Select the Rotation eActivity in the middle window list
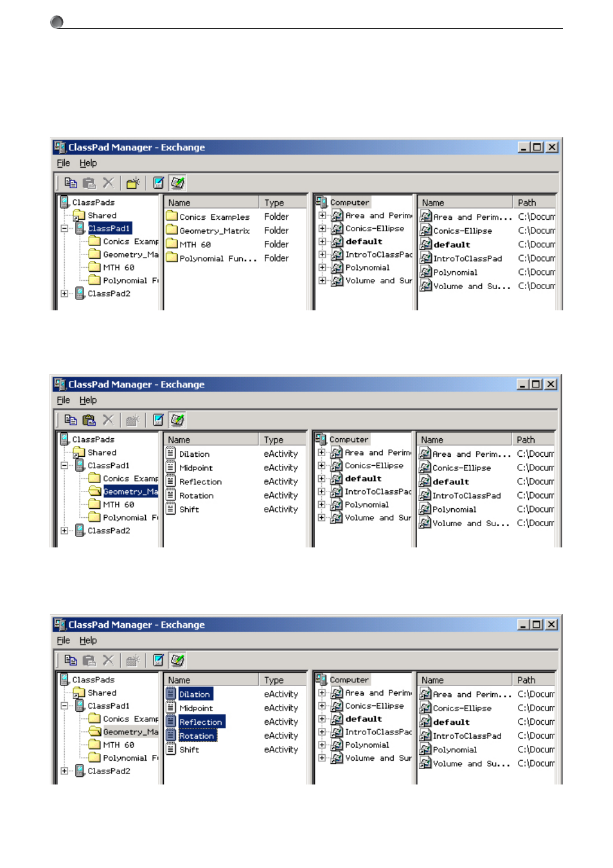This screenshot has width=613, height=868. [x=197, y=495]
